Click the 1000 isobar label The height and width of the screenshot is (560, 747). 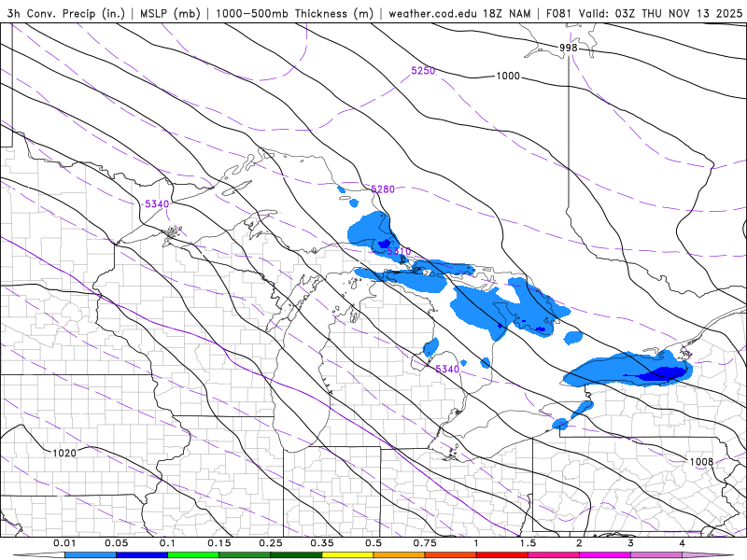pos(508,77)
